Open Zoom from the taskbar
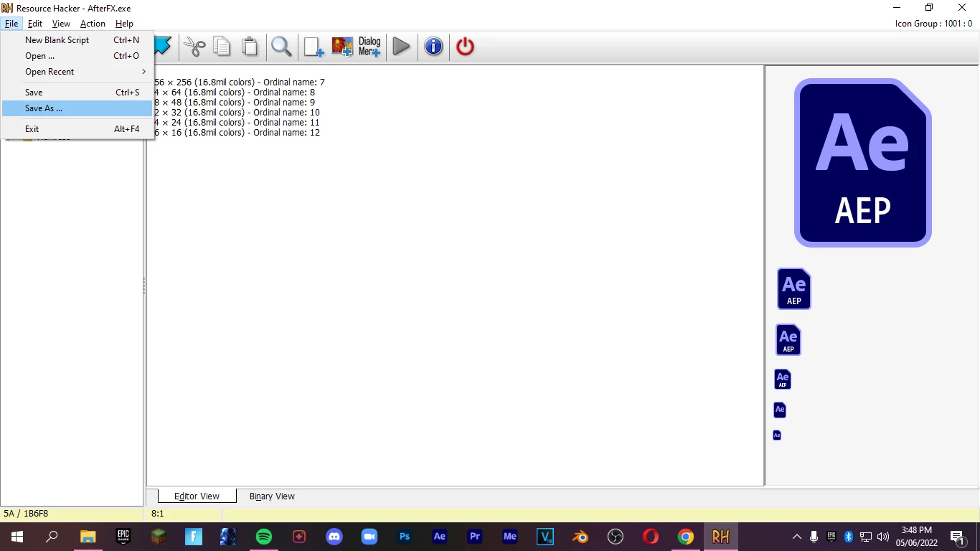This screenshot has height=551, width=980. click(369, 537)
